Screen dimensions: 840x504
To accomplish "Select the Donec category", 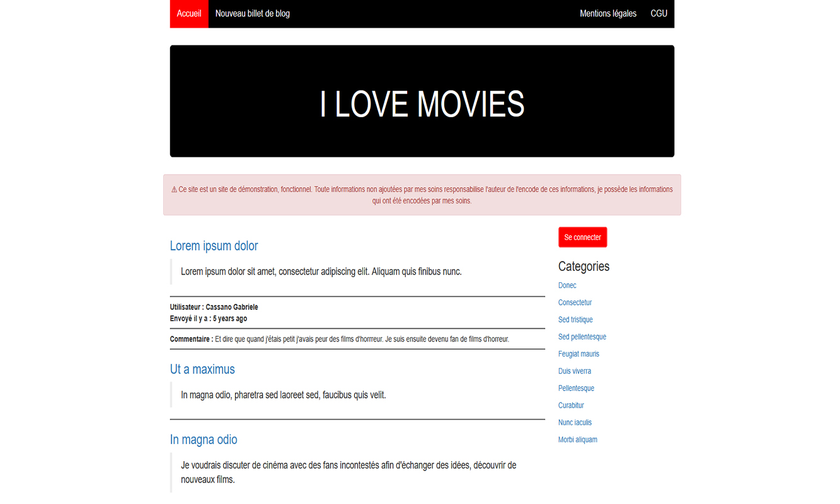I will coord(567,285).
